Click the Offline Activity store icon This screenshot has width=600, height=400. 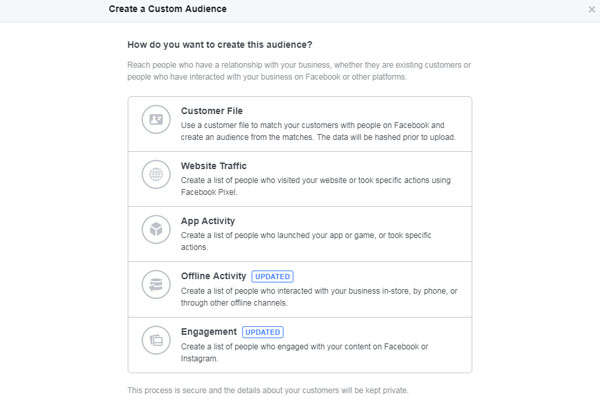click(156, 285)
